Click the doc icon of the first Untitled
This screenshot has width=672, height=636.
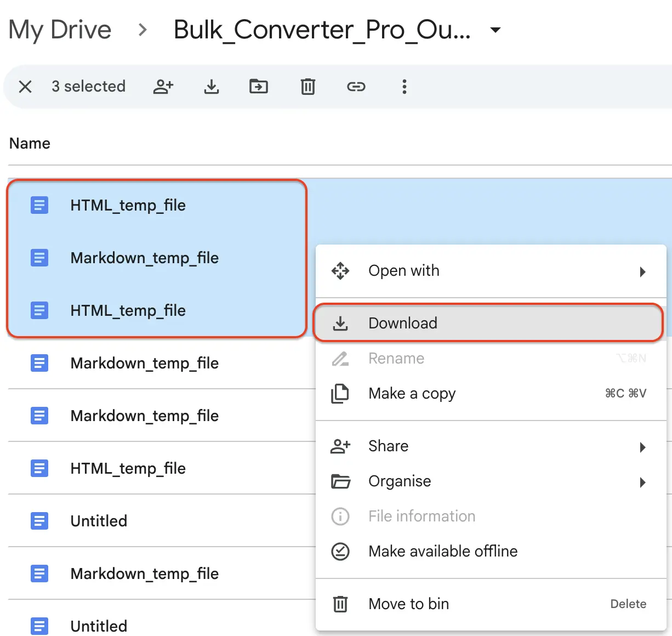[39, 521]
